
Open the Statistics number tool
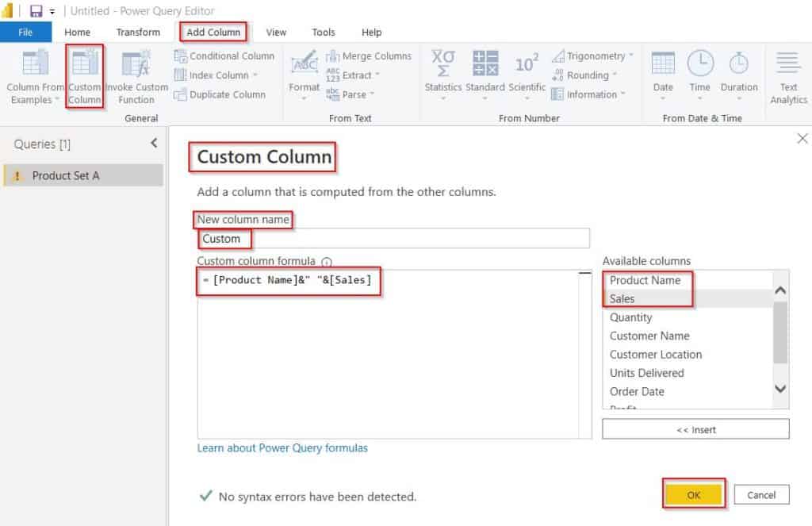tap(443, 74)
